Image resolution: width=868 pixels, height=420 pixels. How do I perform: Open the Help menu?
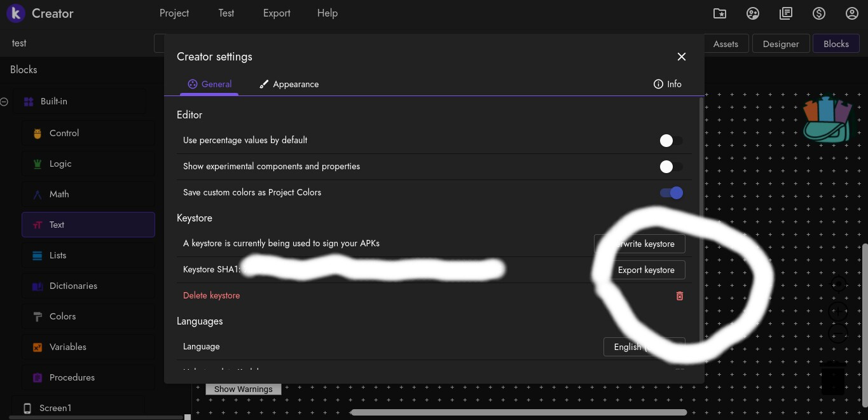point(327,13)
